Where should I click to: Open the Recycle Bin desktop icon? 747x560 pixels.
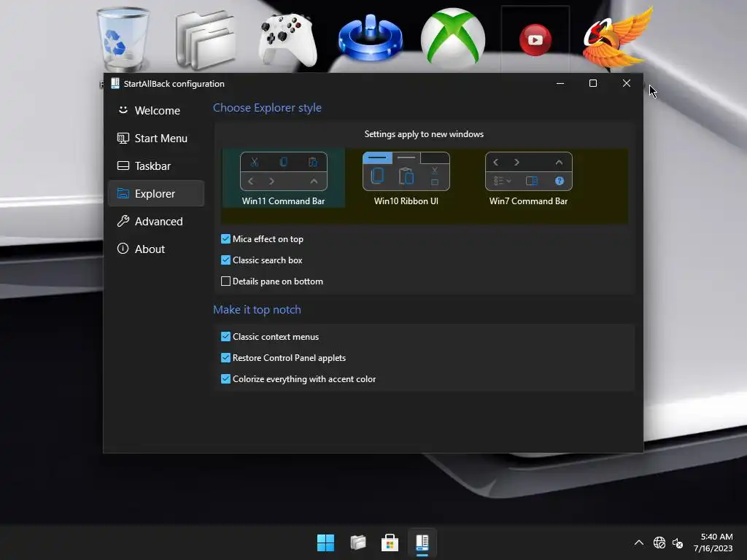pos(123,39)
